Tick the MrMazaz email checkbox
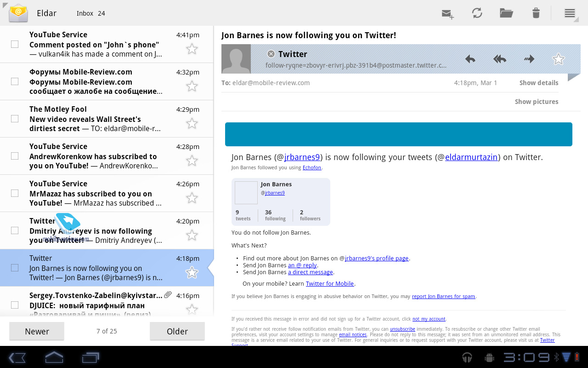 (x=15, y=193)
